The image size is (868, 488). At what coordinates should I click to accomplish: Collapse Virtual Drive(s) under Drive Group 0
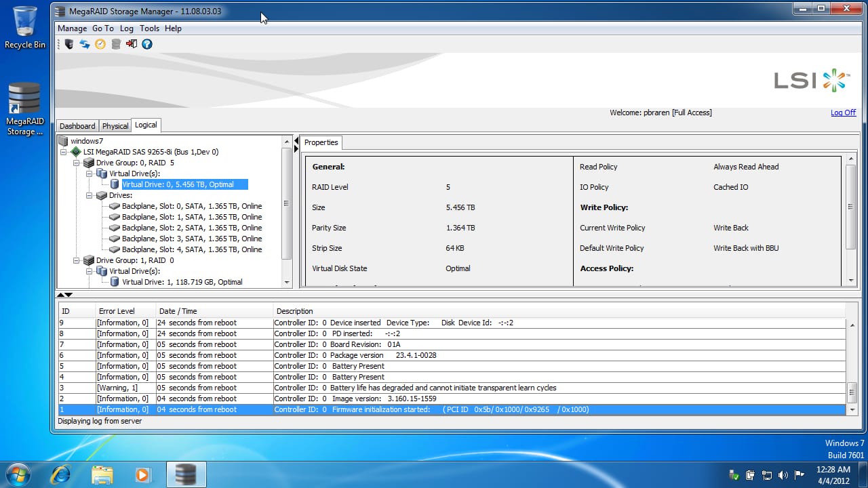pos(90,174)
